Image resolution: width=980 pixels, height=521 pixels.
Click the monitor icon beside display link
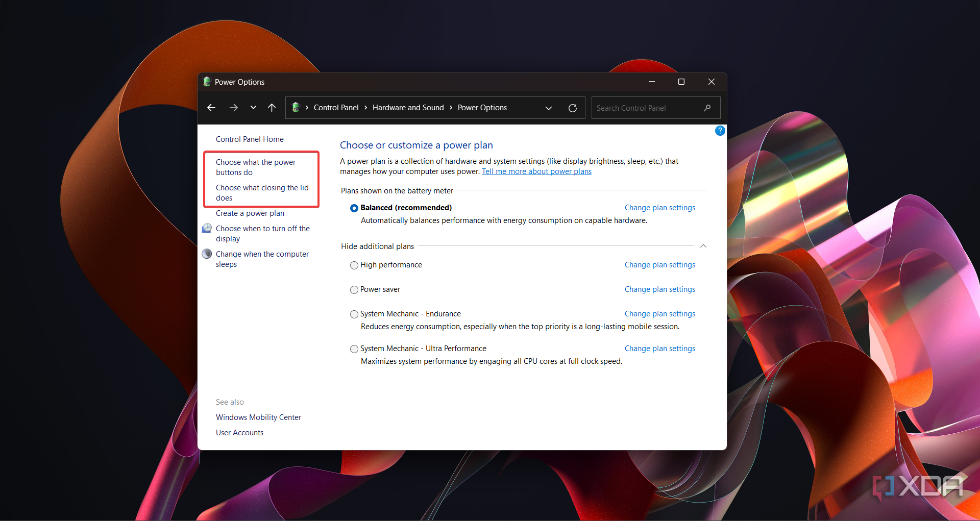(x=207, y=228)
